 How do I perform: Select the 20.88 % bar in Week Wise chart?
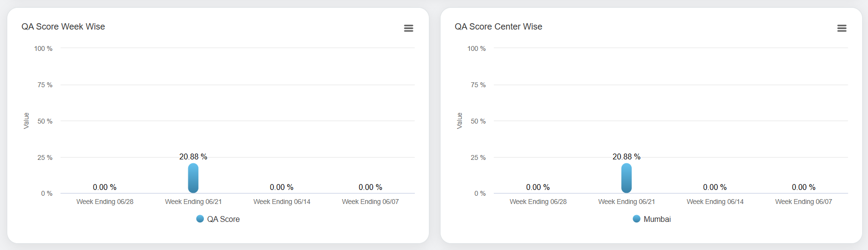click(x=193, y=178)
